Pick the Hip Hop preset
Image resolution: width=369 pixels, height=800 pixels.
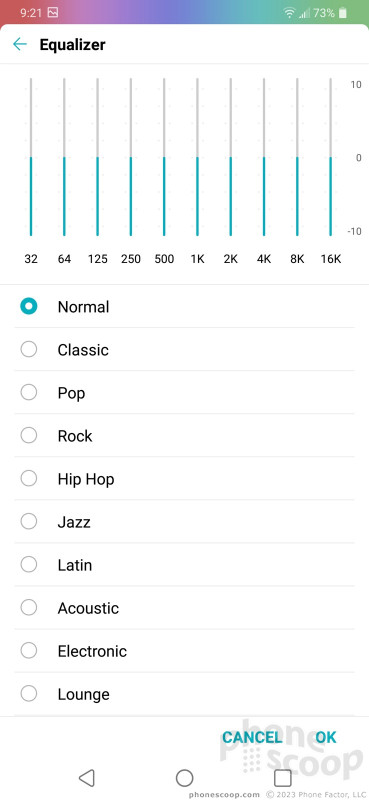pos(184,479)
